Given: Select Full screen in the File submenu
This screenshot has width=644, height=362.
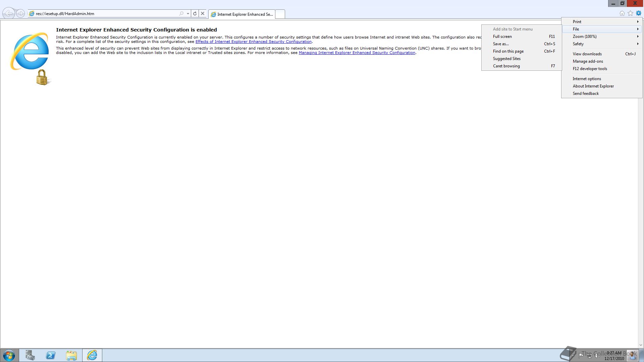Looking at the screenshot, I should tap(522, 37).
